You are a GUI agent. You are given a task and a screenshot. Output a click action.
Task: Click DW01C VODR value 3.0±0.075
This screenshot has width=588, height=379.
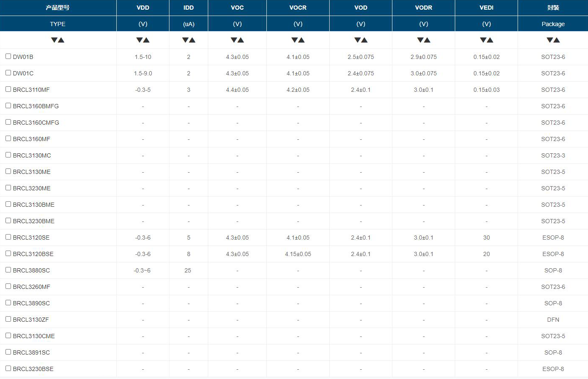point(424,73)
